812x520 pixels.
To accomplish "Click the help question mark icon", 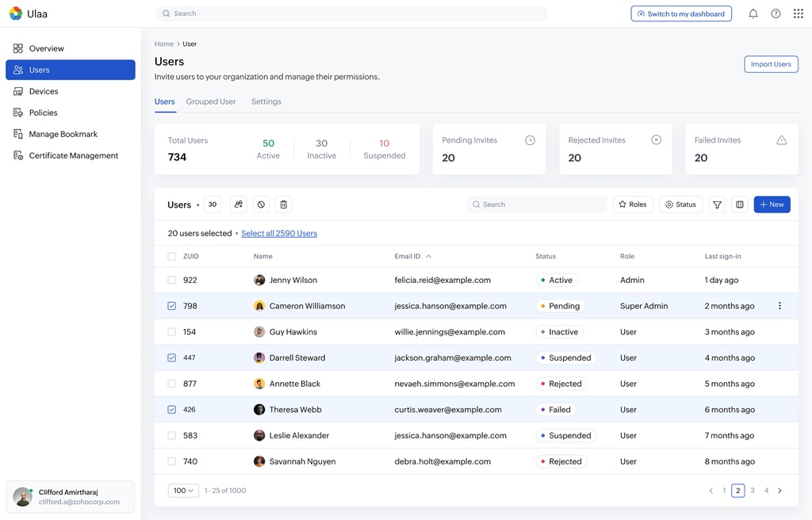I will 776,13.
